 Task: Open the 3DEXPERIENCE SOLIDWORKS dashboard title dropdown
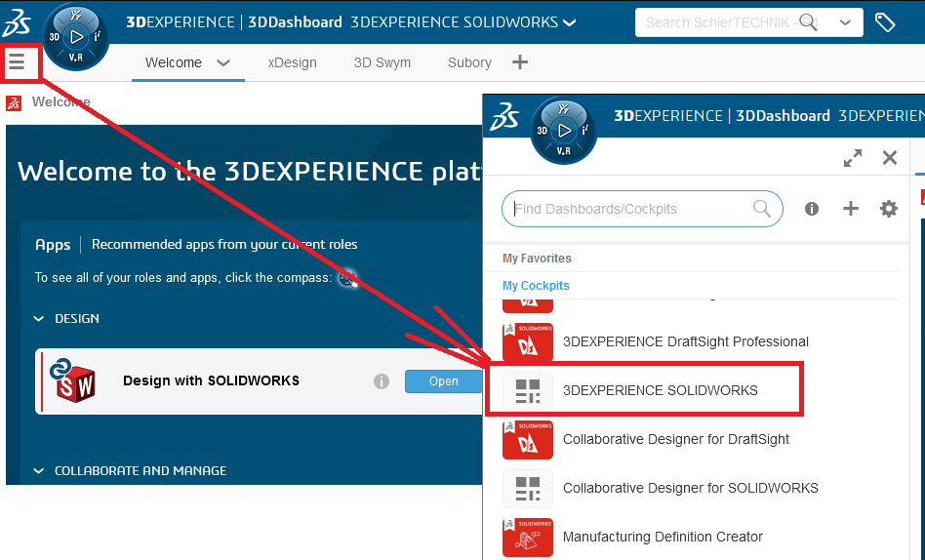[569, 22]
